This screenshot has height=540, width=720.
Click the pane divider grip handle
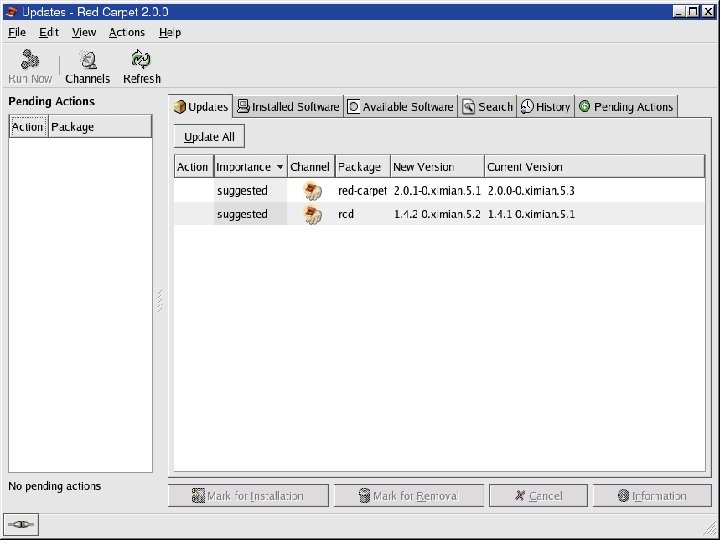pos(160,301)
